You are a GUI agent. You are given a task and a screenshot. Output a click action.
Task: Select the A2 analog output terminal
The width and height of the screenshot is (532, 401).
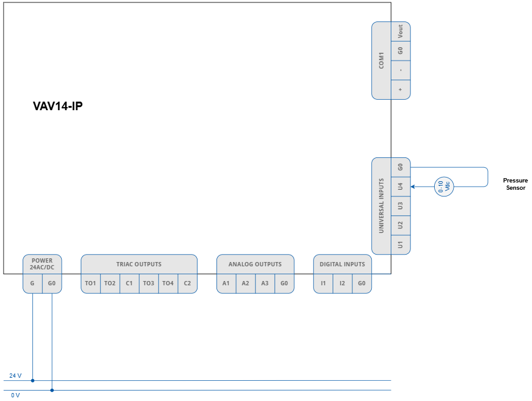(246, 283)
